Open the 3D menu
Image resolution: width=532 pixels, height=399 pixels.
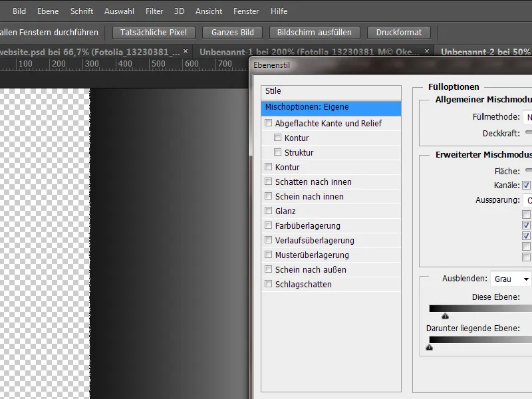click(x=179, y=11)
